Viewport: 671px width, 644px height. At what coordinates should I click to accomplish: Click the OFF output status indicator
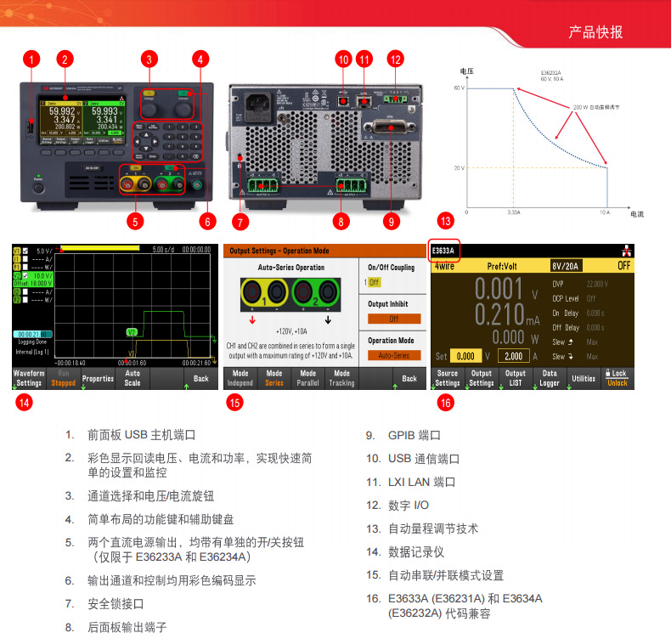(x=623, y=266)
